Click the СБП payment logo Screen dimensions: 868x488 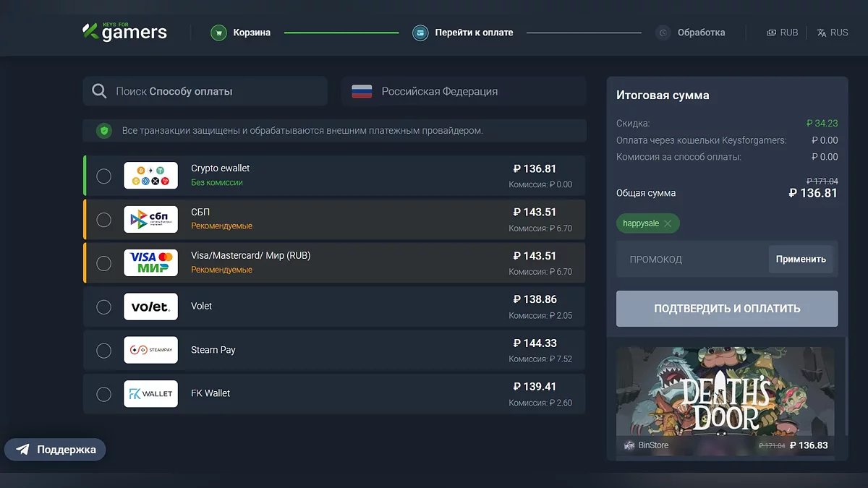click(150, 219)
